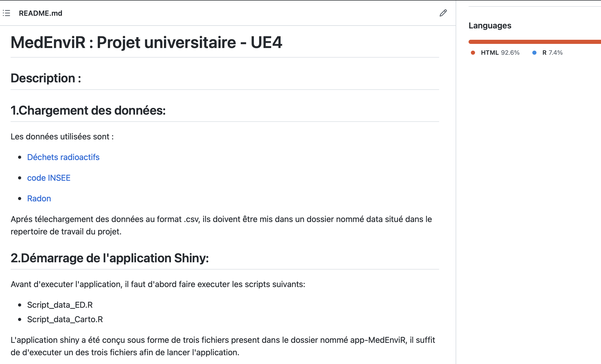This screenshot has height=364, width=601.
Task: Click the Script_data_ED.R list item
Action: 60,305
